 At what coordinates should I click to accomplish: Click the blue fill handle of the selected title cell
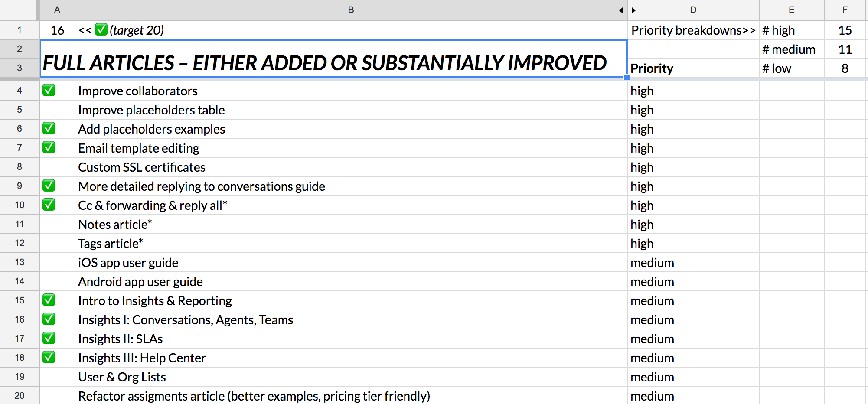[x=627, y=77]
